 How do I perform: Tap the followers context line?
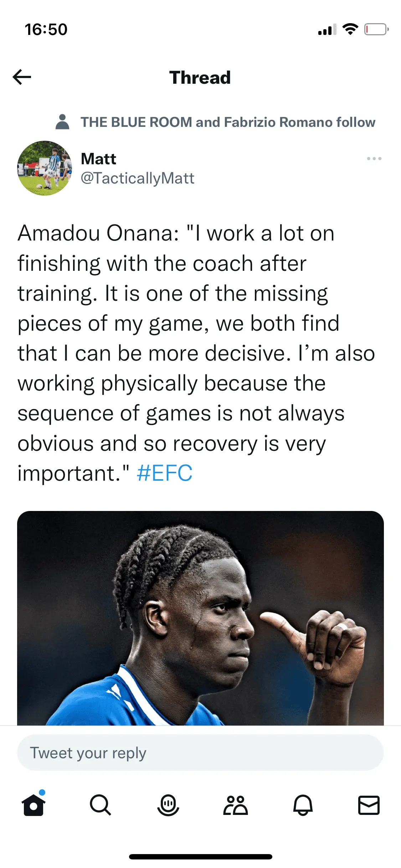228,122
